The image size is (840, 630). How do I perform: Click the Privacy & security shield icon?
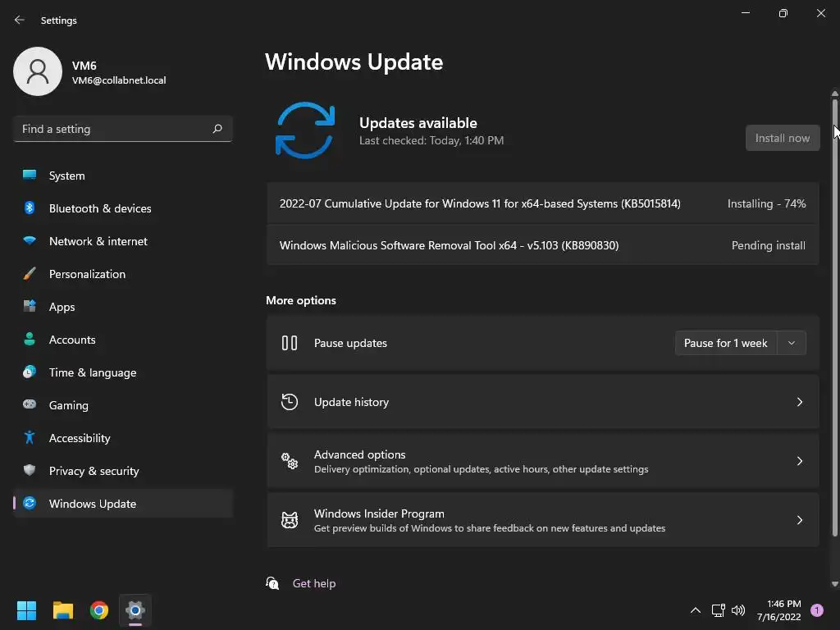coord(30,470)
